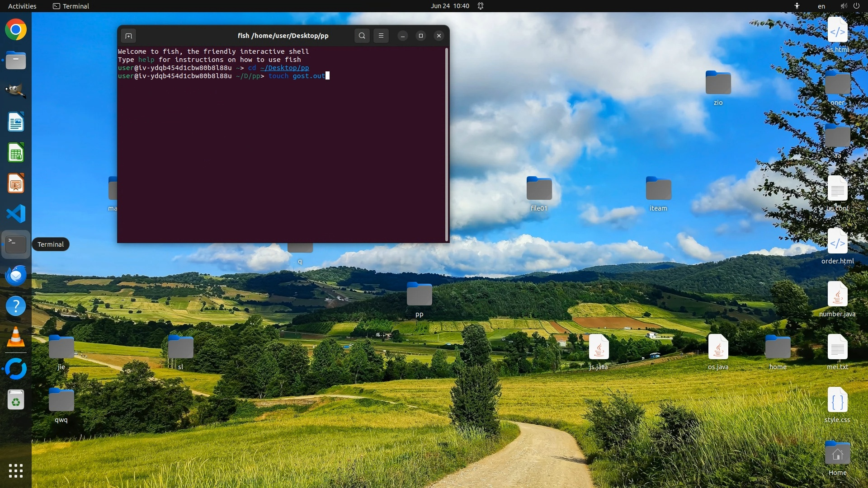Launch Google Chrome from the dock

16,30
